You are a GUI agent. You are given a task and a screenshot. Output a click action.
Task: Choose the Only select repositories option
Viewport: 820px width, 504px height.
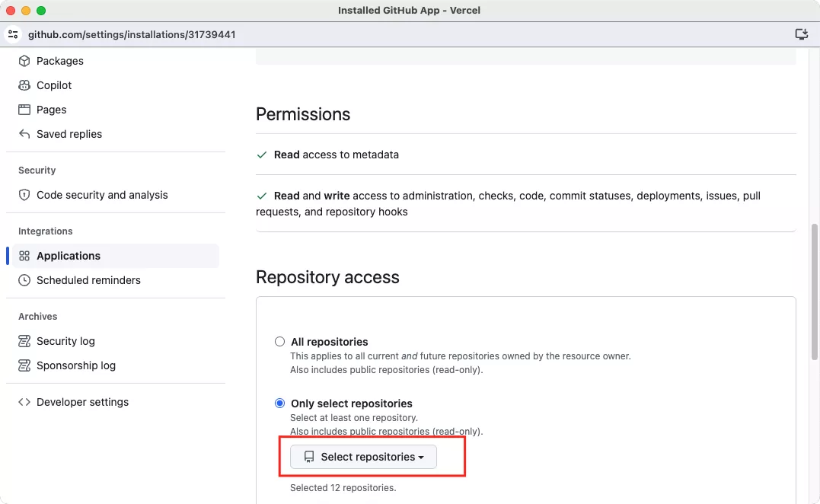click(280, 404)
